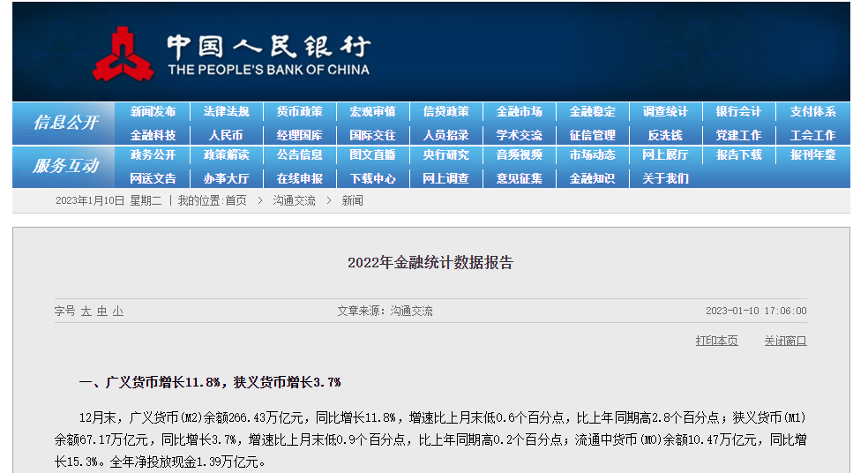Open 在线申报 nav item
The image size is (868, 473).
click(x=300, y=178)
